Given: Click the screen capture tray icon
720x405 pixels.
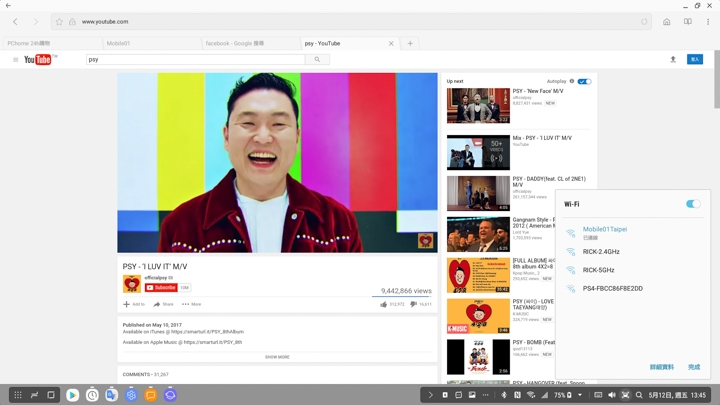Looking at the screenshot, I should pyautogui.click(x=625, y=395).
